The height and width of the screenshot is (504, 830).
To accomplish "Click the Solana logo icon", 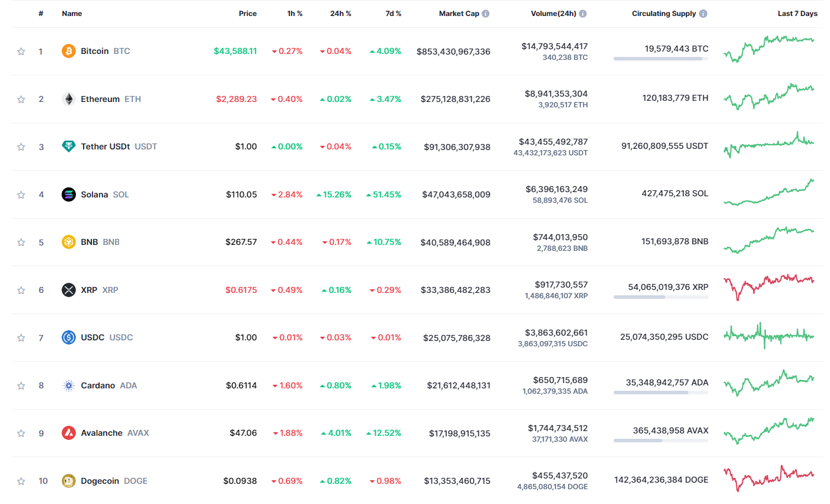I will [69, 194].
